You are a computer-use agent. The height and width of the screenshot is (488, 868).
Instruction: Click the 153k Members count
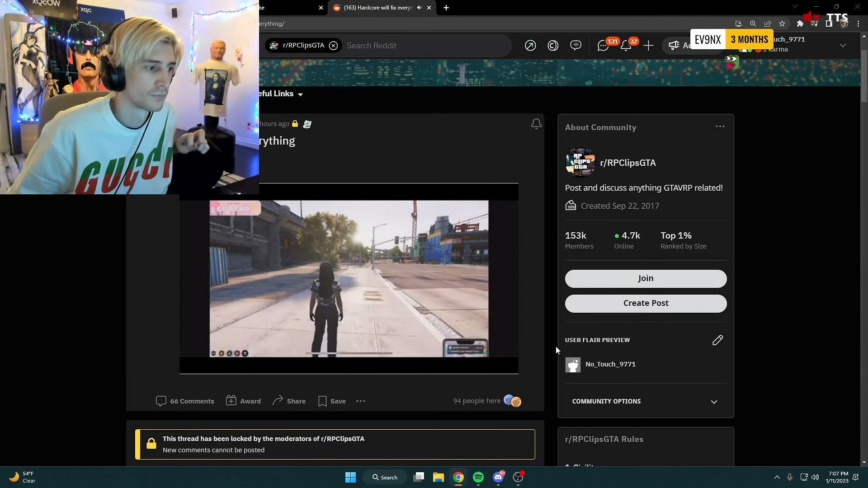(579, 240)
